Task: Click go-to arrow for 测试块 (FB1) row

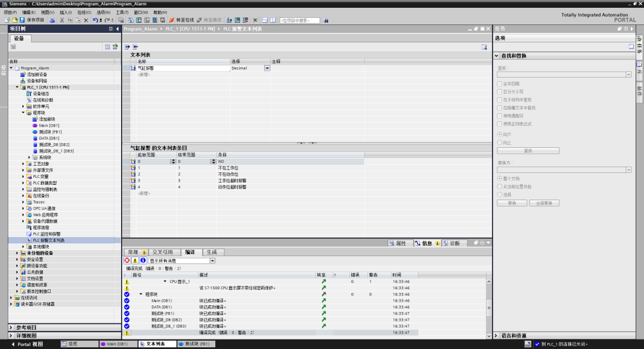Action: (x=324, y=313)
